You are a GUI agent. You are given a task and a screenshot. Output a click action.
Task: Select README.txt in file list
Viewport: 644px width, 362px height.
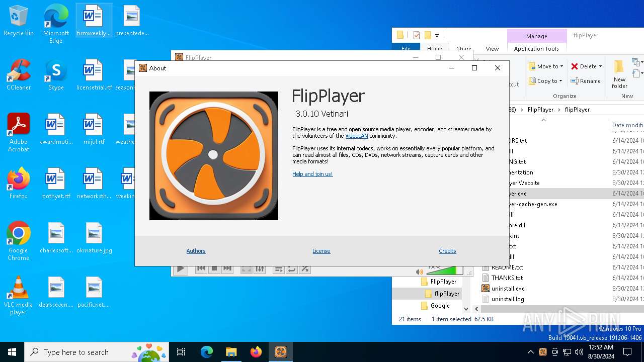pos(507,267)
